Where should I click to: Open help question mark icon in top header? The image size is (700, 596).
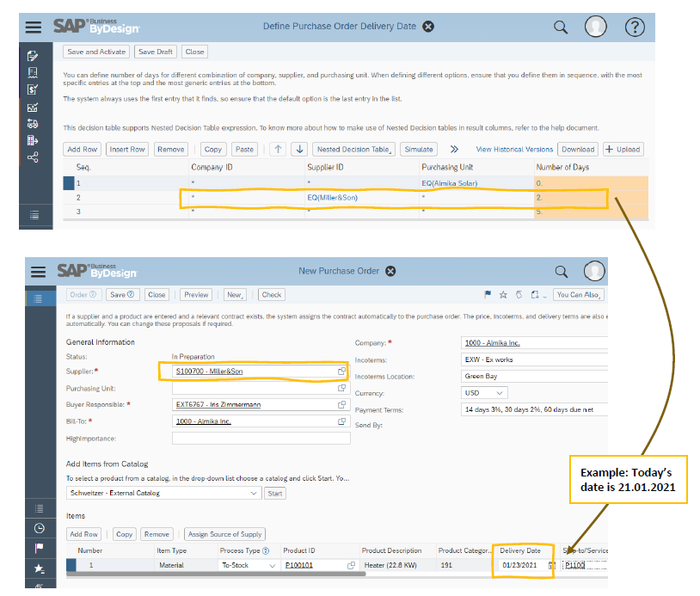635,28
